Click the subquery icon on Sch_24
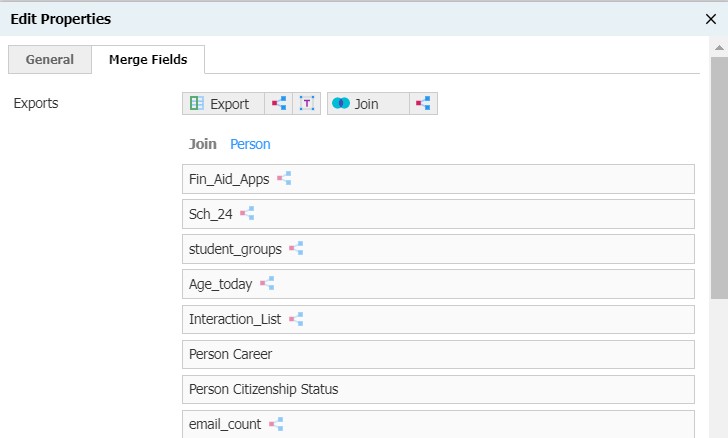 [247, 214]
